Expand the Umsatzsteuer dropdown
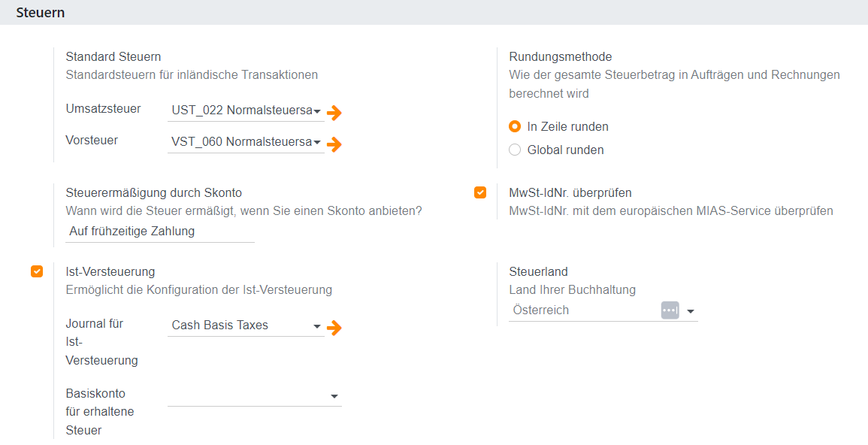 [318, 111]
